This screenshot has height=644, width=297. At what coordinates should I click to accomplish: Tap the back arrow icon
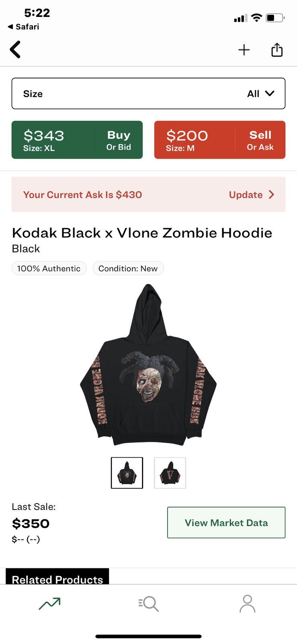click(15, 50)
